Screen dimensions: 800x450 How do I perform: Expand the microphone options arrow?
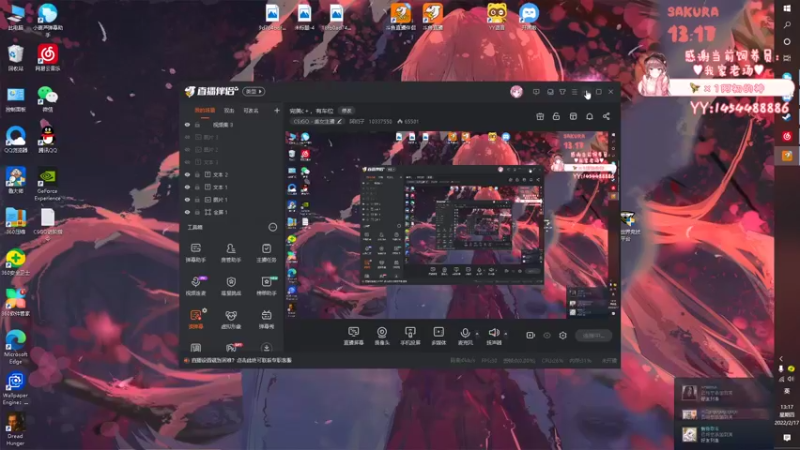click(477, 334)
